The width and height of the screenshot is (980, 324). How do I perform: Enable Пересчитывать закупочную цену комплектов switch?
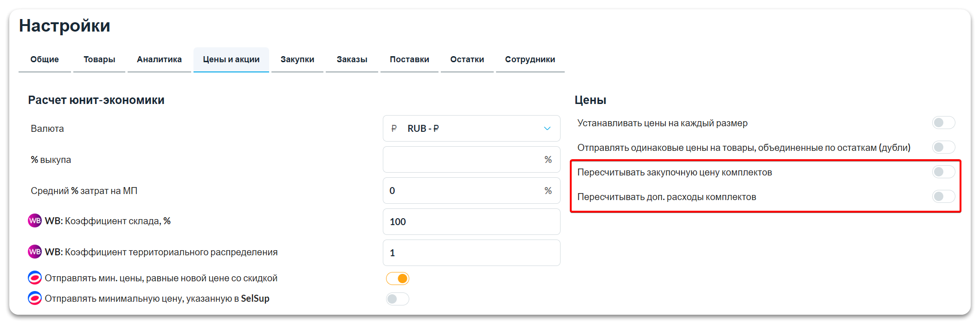click(x=943, y=172)
